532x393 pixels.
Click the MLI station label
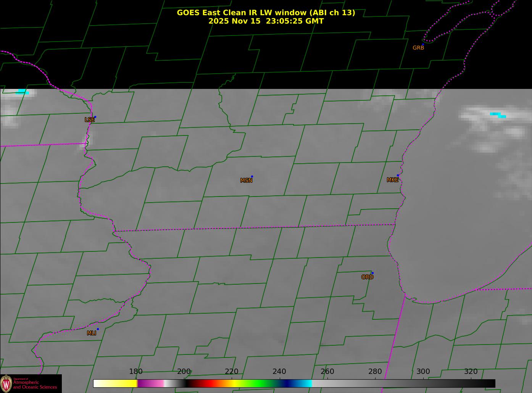point(92,333)
